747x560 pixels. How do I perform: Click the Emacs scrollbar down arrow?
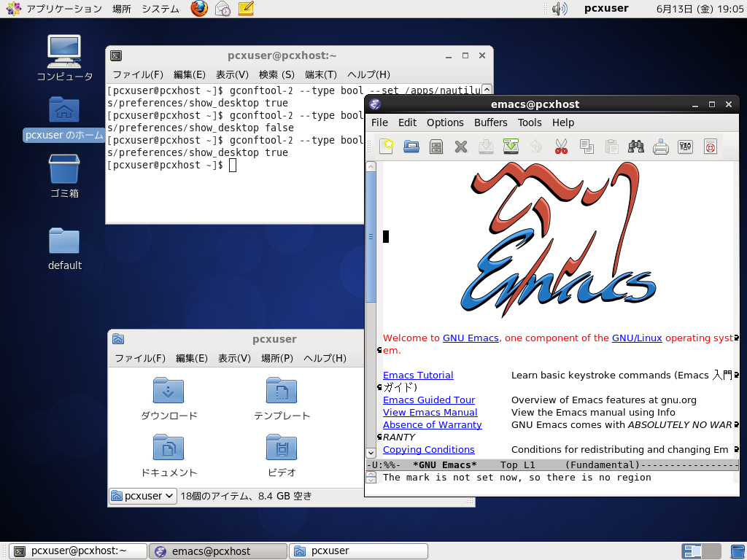(371, 452)
